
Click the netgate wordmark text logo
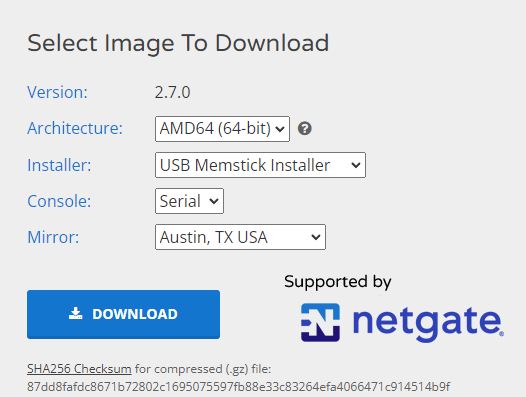428,323
